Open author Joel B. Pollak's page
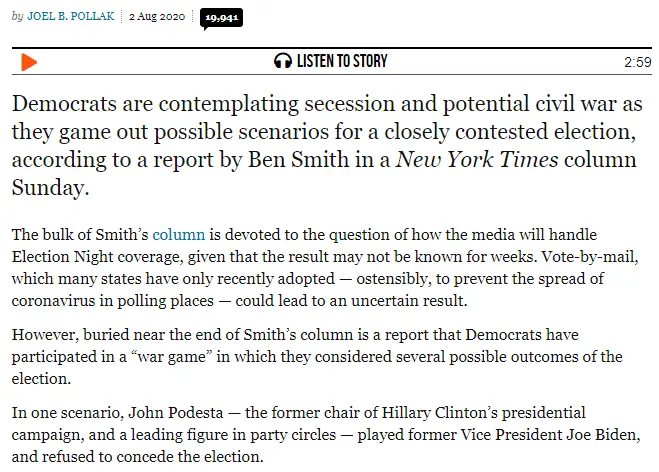 click(x=73, y=18)
